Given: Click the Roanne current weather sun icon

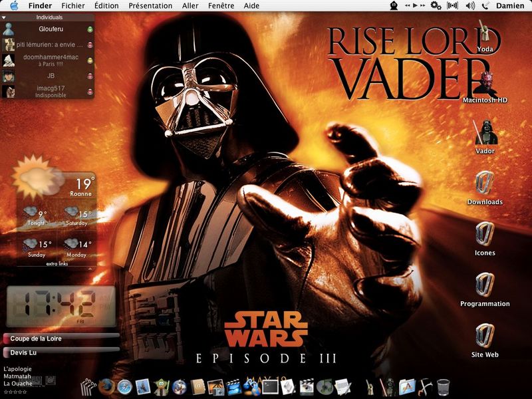Looking at the screenshot, I should coord(37,177).
